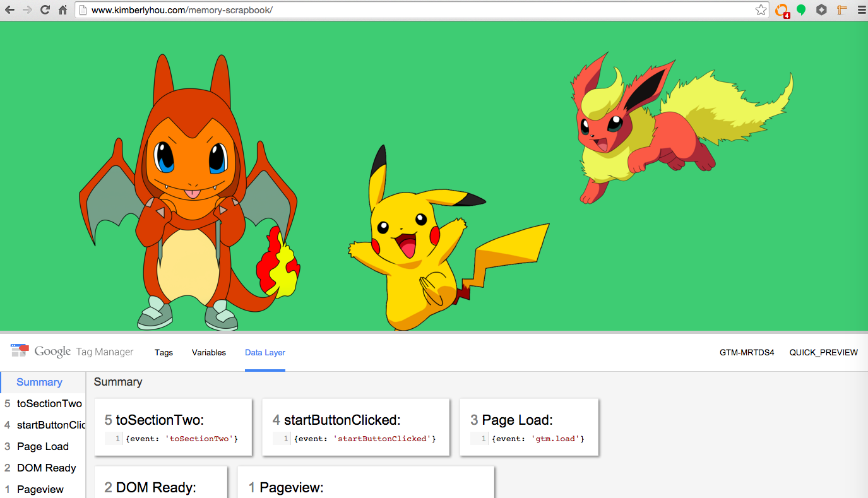Select event 3 Page Load in the sidebar

click(x=43, y=446)
